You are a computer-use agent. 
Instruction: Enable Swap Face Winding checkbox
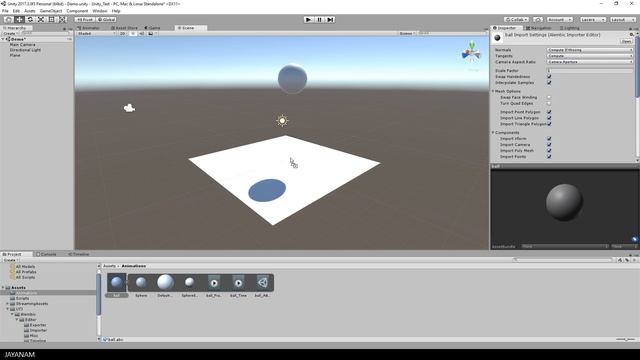(549, 97)
